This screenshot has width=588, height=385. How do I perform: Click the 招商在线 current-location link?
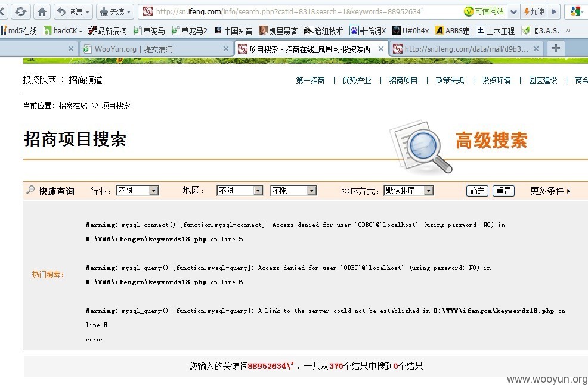[x=73, y=105]
